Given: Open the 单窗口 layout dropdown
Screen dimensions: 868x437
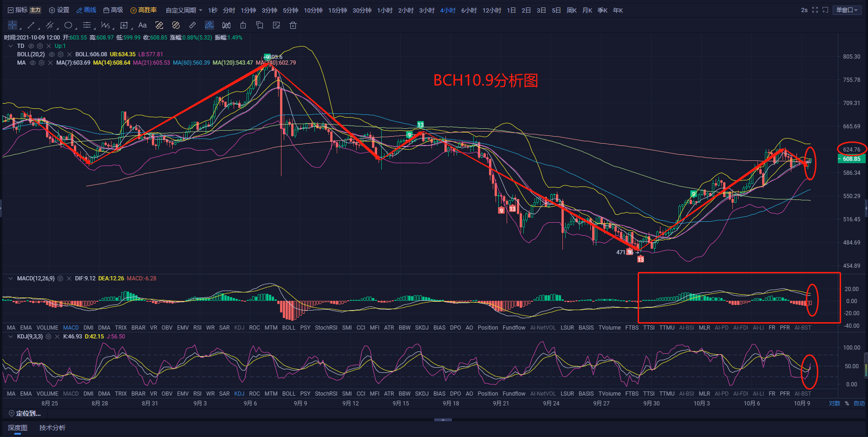Looking at the screenshot, I should tap(848, 10).
